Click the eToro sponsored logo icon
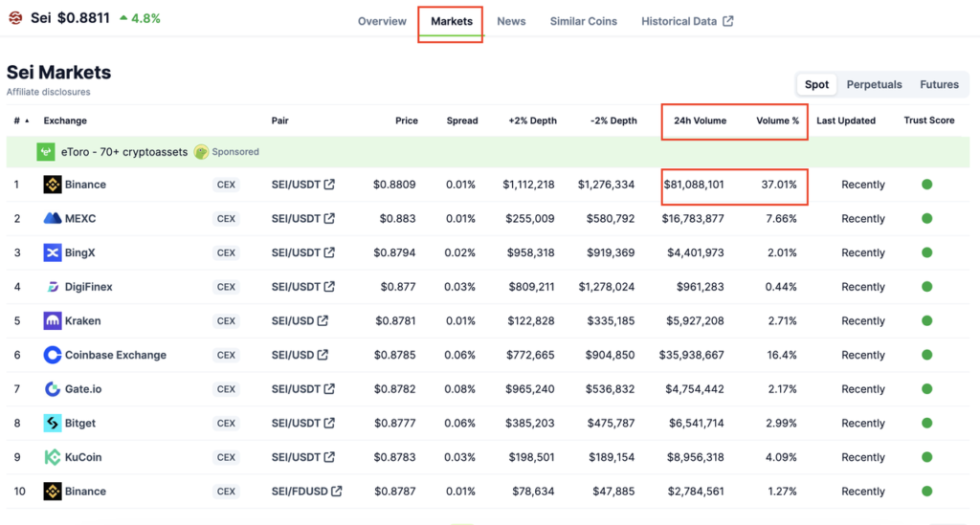 click(46, 152)
